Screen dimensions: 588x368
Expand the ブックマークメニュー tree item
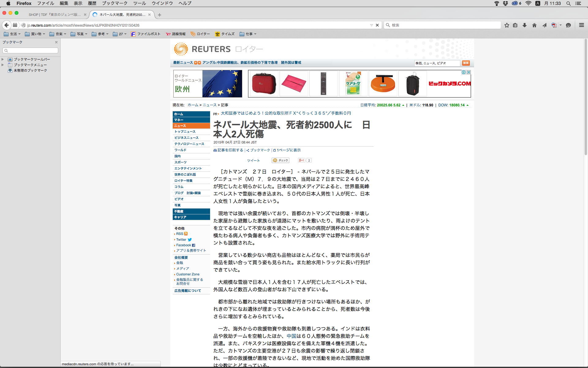tap(3, 65)
